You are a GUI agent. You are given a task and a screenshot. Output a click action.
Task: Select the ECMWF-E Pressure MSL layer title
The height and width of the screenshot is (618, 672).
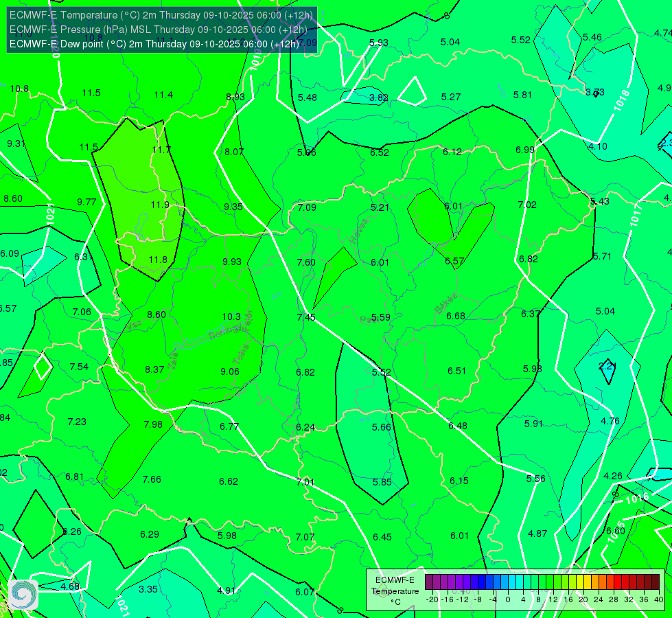click(x=158, y=30)
